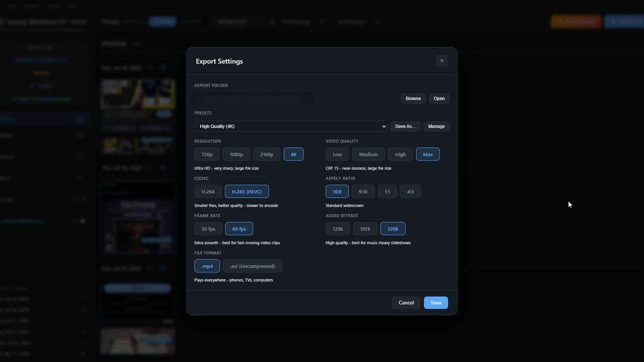Select 16:9 aspect ratio
This screenshot has height=362, width=644.
[337, 191]
